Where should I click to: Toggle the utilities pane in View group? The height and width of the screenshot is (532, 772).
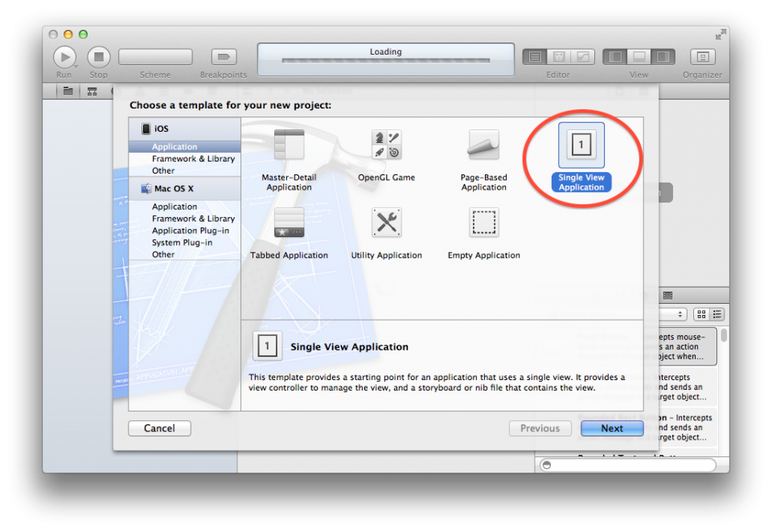(663, 57)
